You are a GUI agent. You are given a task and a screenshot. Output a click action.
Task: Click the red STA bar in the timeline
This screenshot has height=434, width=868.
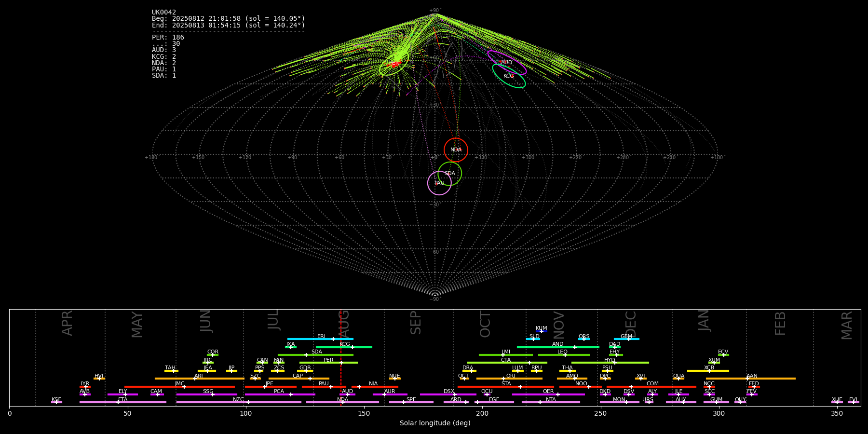click(505, 386)
